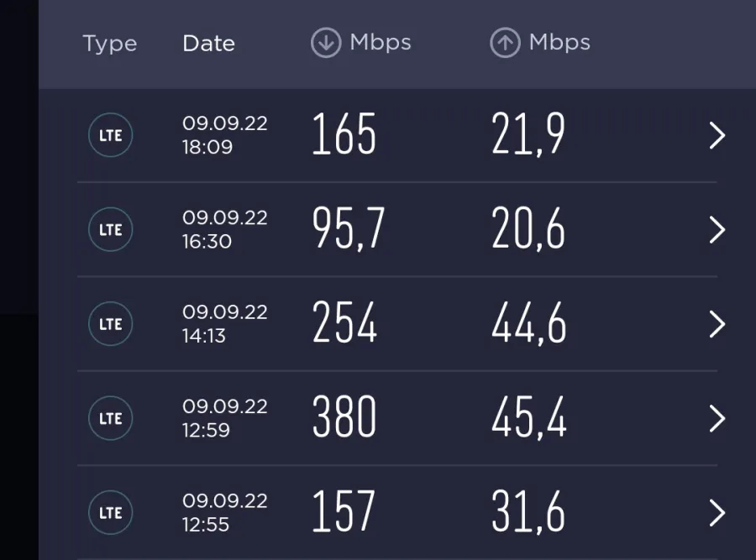
Task: Sort results by Type column header
Action: [110, 44]
